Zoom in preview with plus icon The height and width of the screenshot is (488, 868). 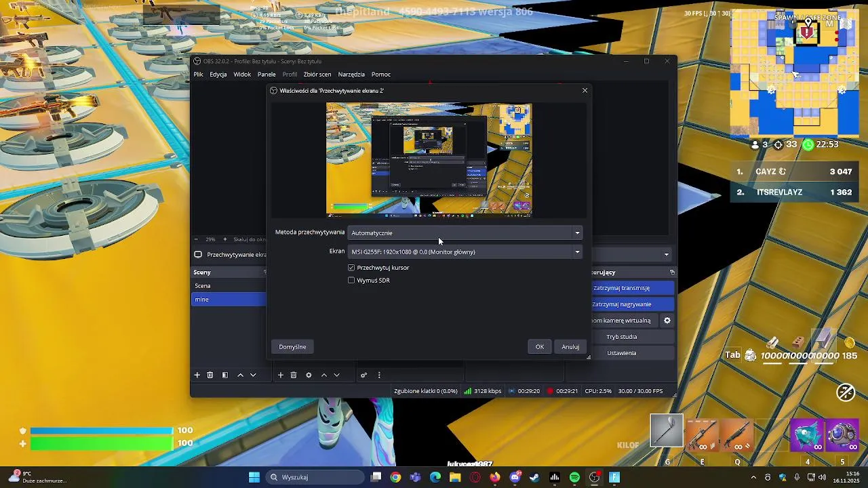226,239
